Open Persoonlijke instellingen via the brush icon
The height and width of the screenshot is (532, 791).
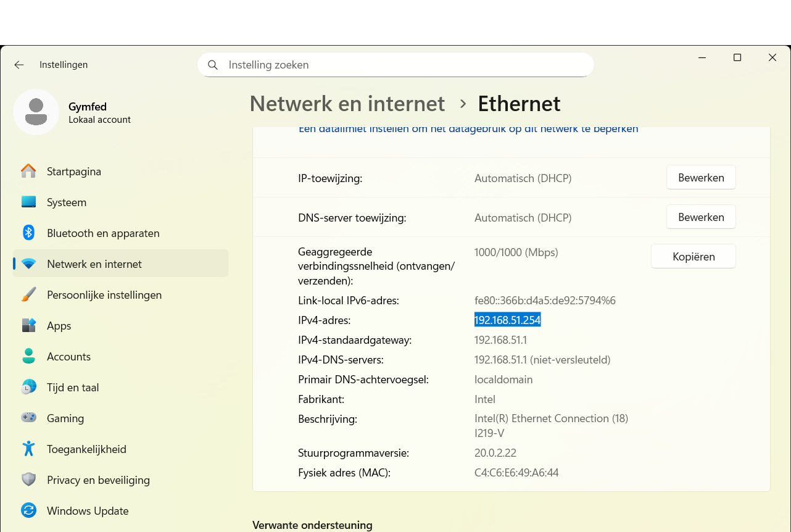click(28, 294)
